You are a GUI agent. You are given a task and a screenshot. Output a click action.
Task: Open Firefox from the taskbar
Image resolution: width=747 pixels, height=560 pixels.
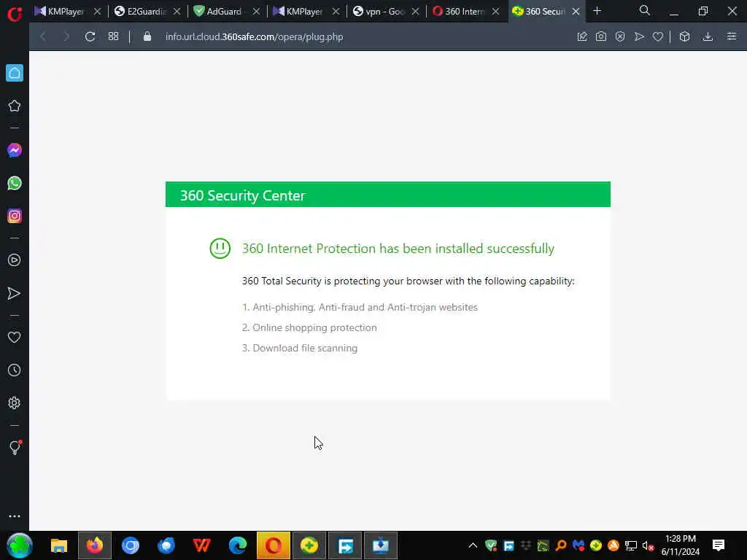point(95,545)
